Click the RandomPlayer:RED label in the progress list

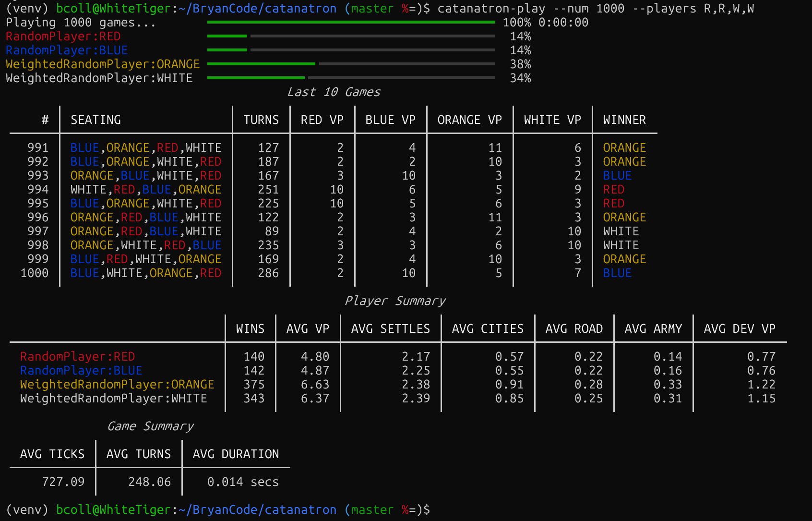pyautogui.click(x=63, y=36)
